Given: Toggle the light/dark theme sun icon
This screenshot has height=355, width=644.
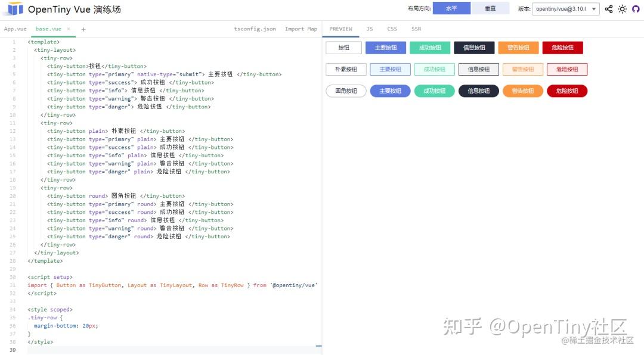Looking at the screenshot, I should [x=622, y=9].
